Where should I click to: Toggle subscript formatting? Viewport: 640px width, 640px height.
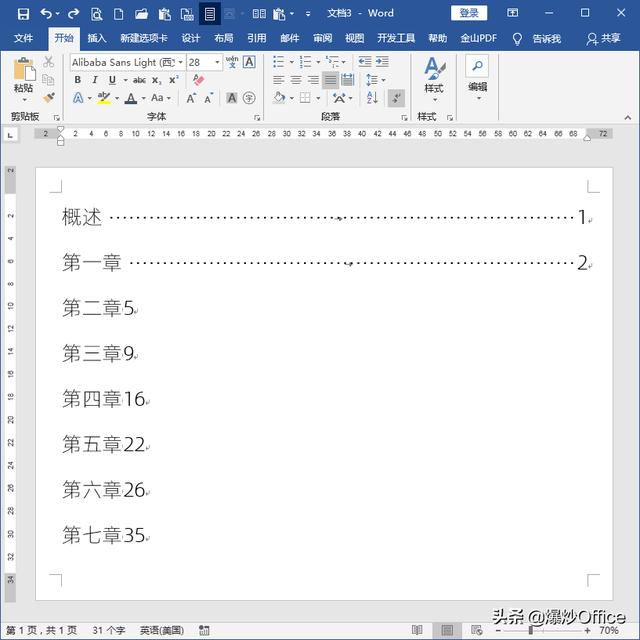point(157,80)
